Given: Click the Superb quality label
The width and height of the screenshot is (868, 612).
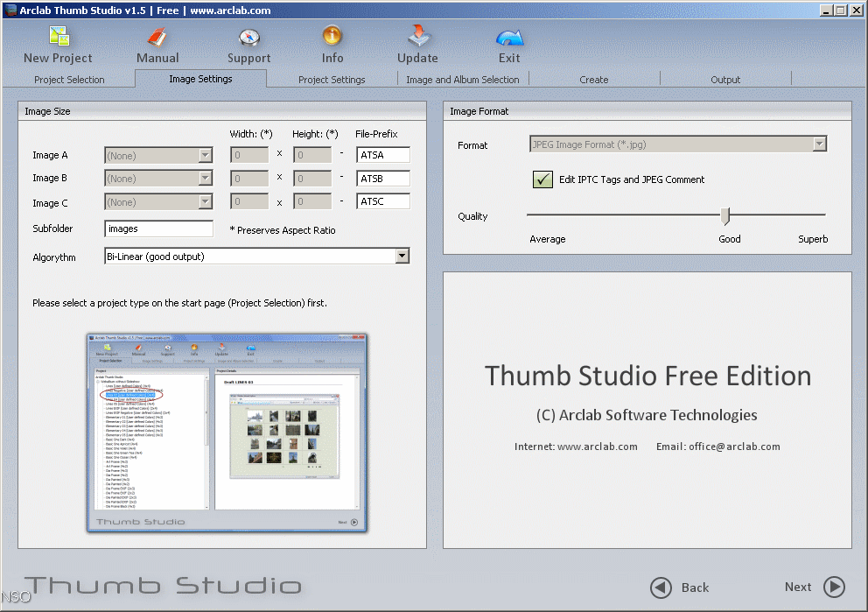Looking at the screenshot, I should coord(813,239).
